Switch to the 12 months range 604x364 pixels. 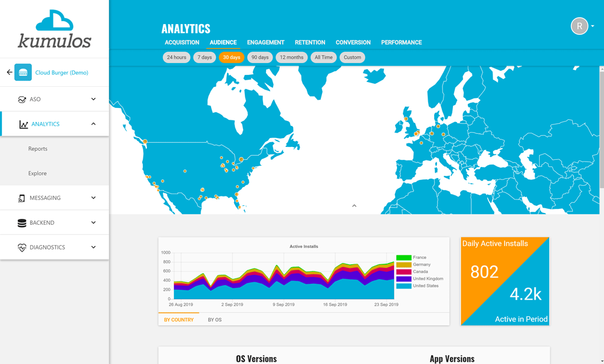pos(291,57)
